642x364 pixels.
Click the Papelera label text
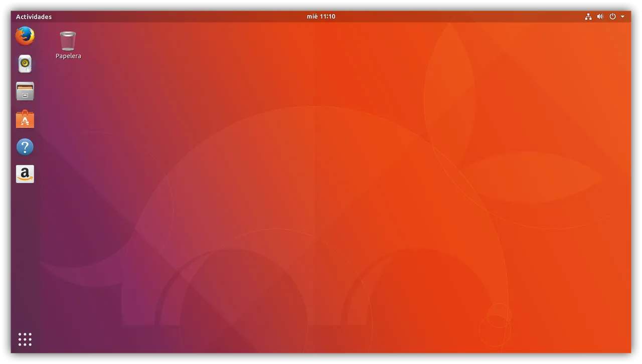pos(68,56)
